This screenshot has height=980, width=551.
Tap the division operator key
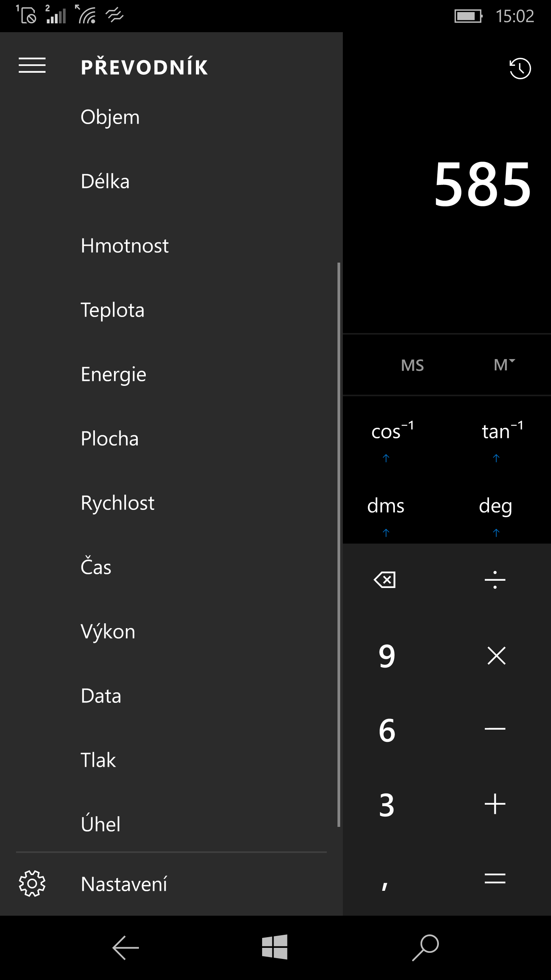click(x=495, y=580)
